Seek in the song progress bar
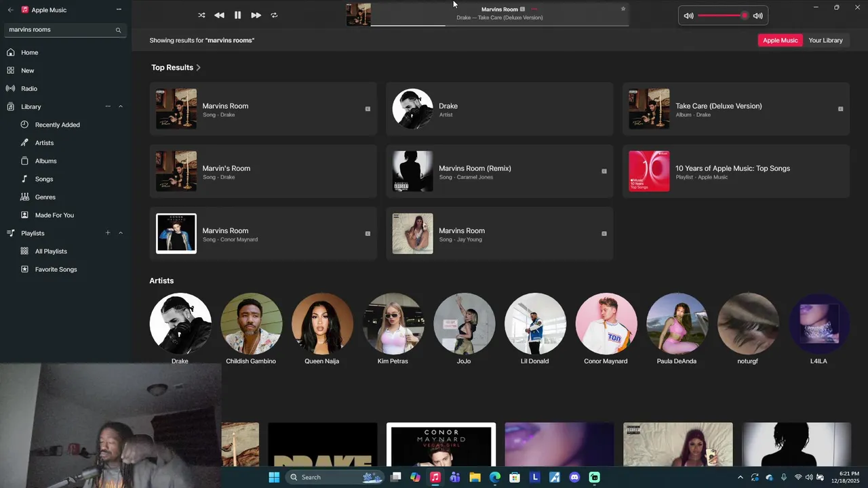868x488 pixels. 500,26
